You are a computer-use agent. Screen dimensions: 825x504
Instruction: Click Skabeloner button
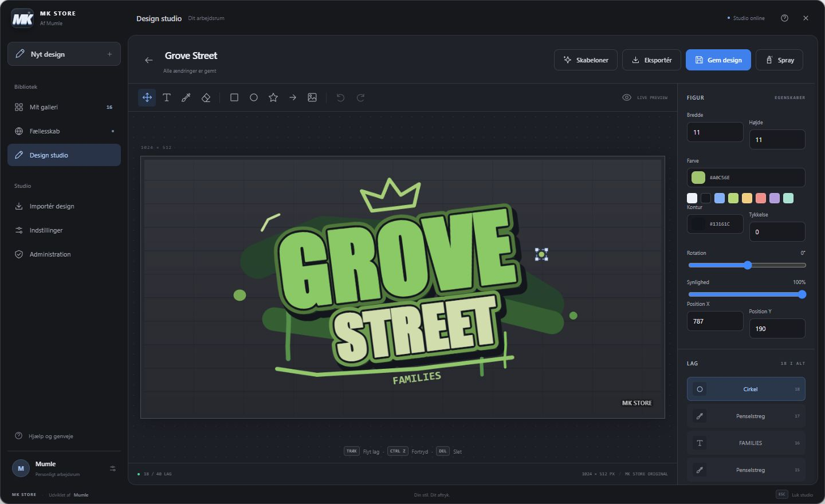click(586, 60)
